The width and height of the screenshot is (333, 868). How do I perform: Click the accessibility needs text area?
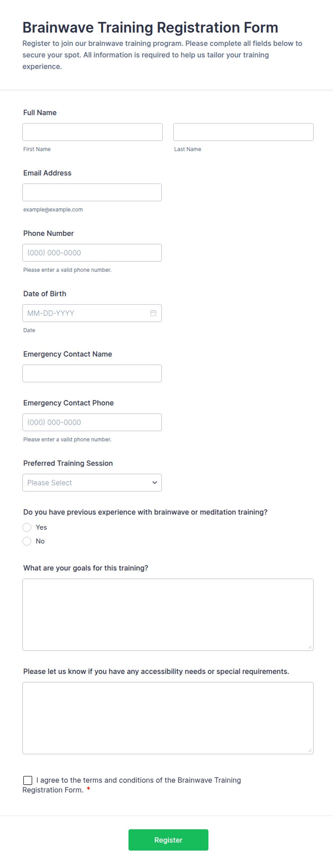pyautogui.click(x=168, y=718)
